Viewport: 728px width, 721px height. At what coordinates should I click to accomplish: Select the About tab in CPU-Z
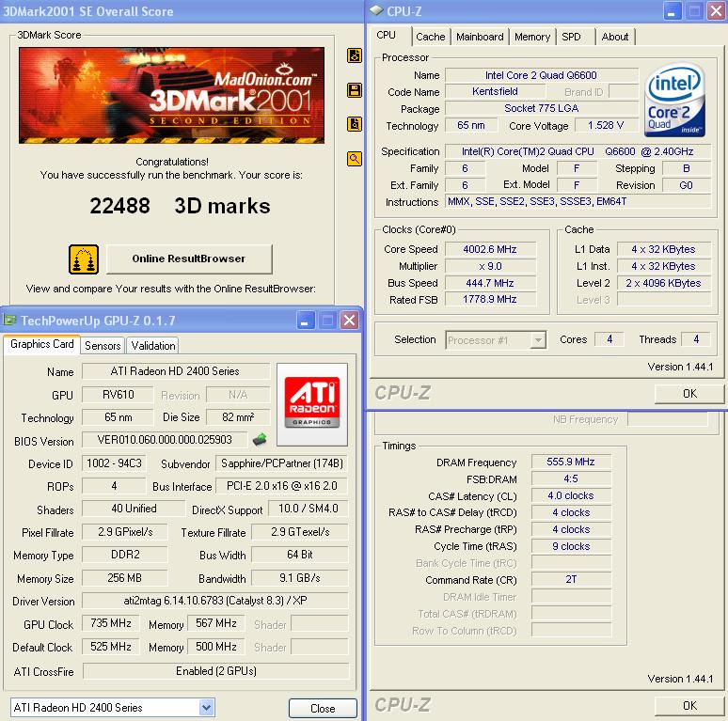click(x=615, y=37)
